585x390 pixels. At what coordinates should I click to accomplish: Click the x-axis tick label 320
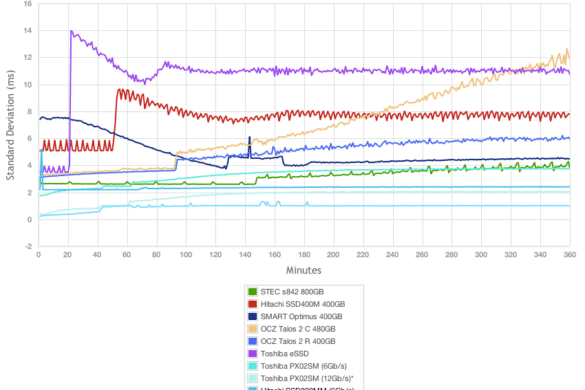pos(511,255)
